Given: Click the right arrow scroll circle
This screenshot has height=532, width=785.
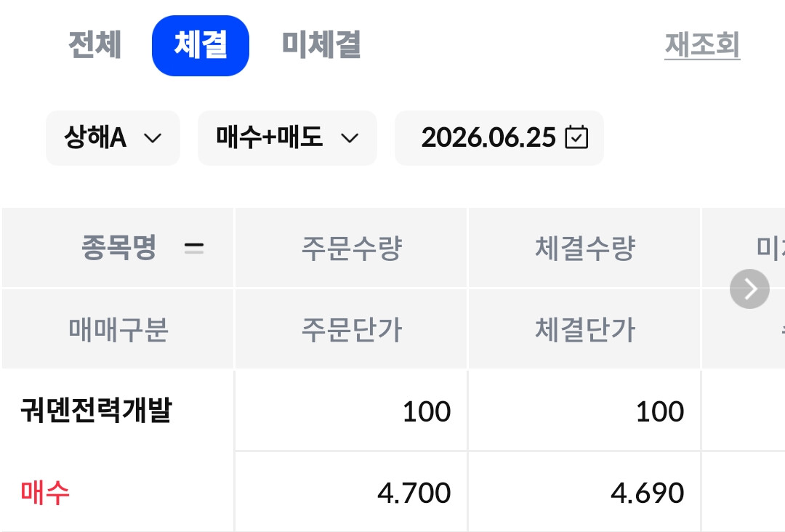Looking at the screenshot, I should [749, 289].
